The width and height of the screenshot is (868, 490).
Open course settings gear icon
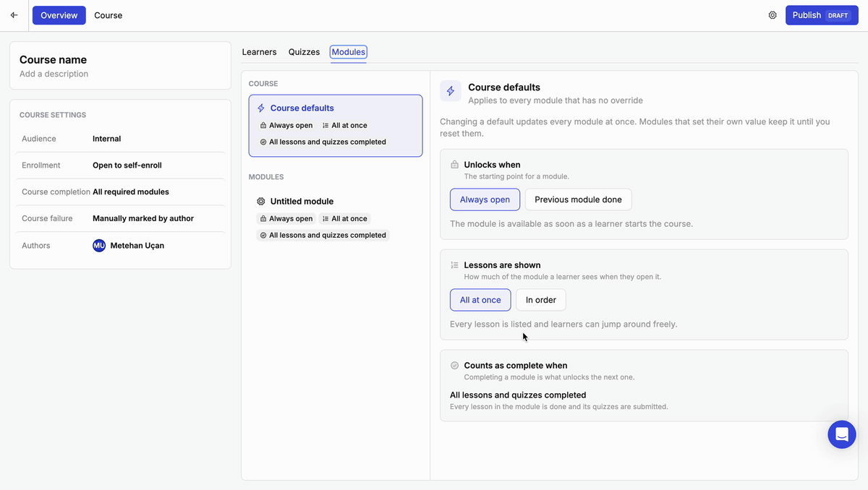tap(773, 15)
